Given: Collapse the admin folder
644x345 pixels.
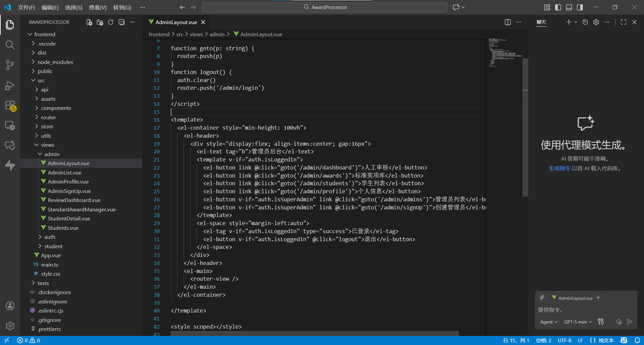Looking at the screenshot, I should [x=40, y=154].
